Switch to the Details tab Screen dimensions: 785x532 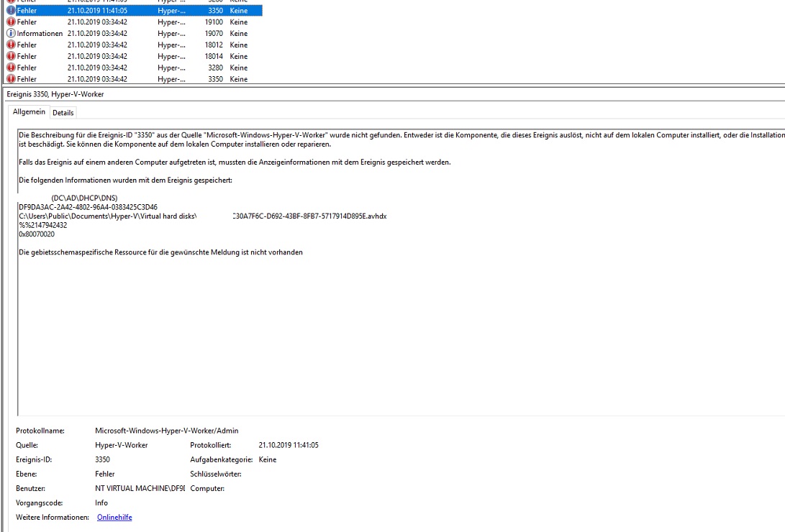coord(63,112)
